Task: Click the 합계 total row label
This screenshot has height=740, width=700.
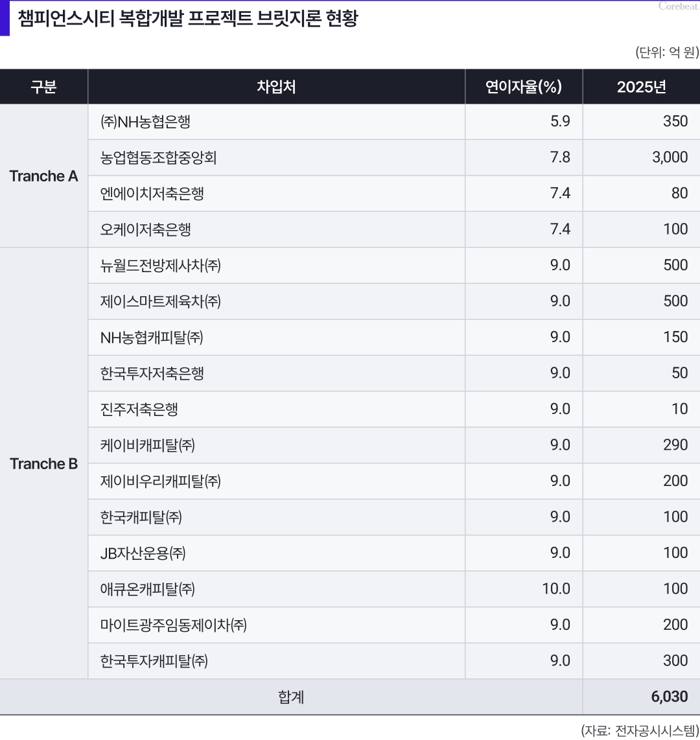Action: pos(291,697)
